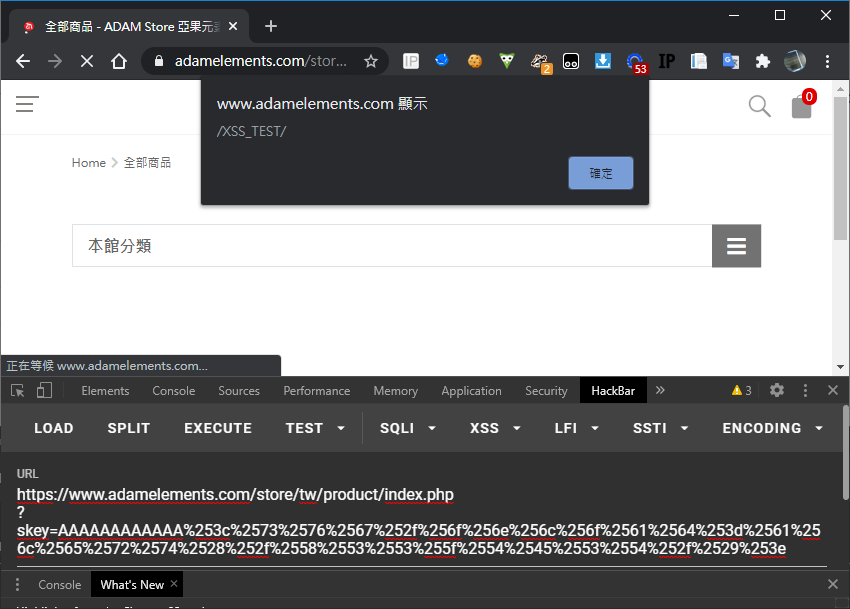This screenshot has width=850, height=609.
Task: Switch to the Performance tab
Action: [317, 390]
